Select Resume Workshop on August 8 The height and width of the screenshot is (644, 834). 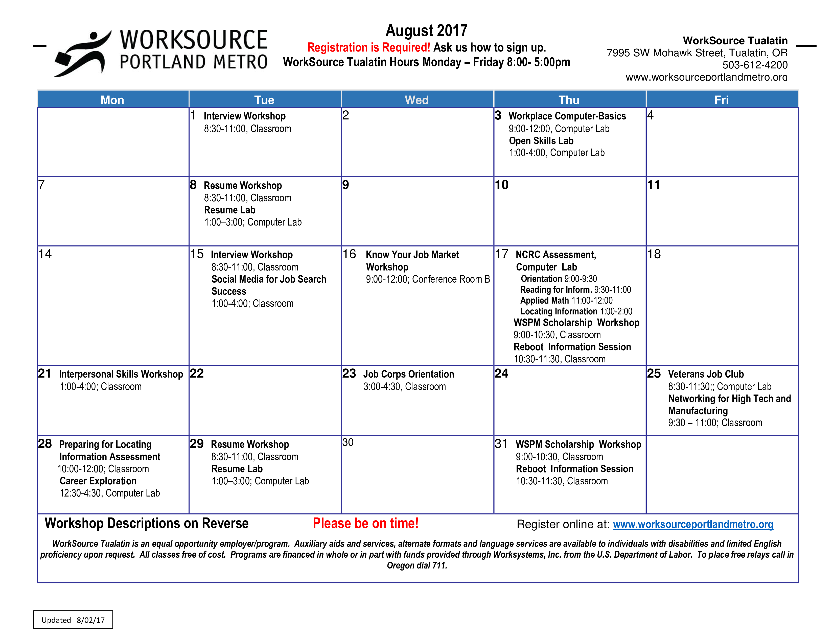[242, 185]
